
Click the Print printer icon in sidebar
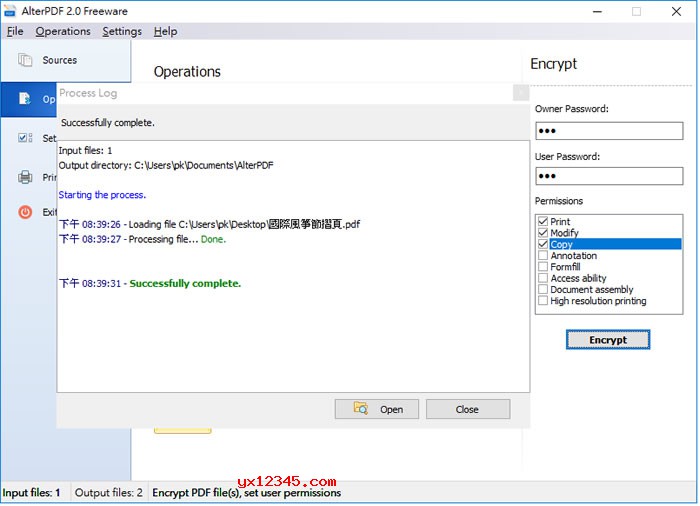pos(25,177)
